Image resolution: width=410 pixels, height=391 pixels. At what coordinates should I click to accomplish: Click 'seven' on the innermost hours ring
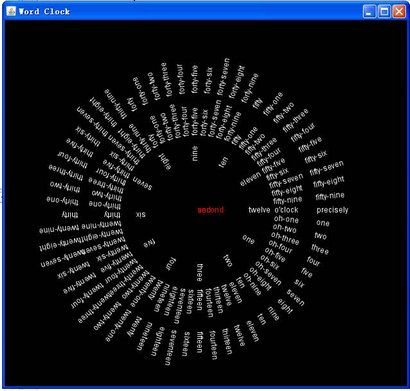[x=142, y=182]
